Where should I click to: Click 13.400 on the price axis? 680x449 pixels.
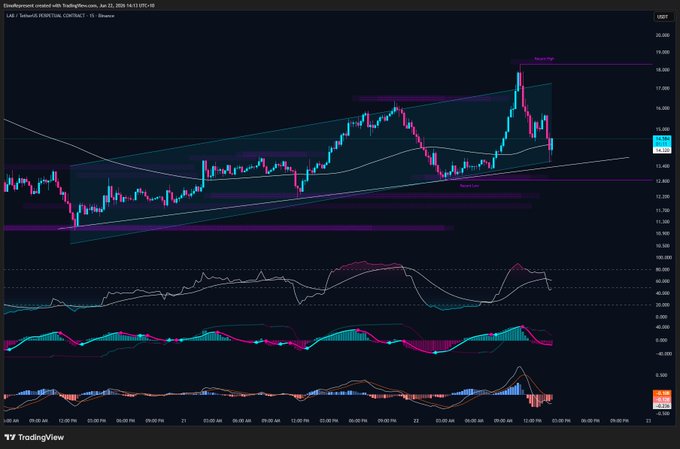(x=663, y=166)
